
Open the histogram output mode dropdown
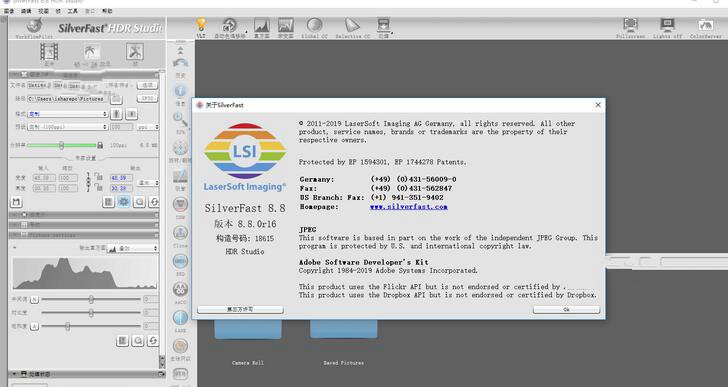tap(132, 249)
